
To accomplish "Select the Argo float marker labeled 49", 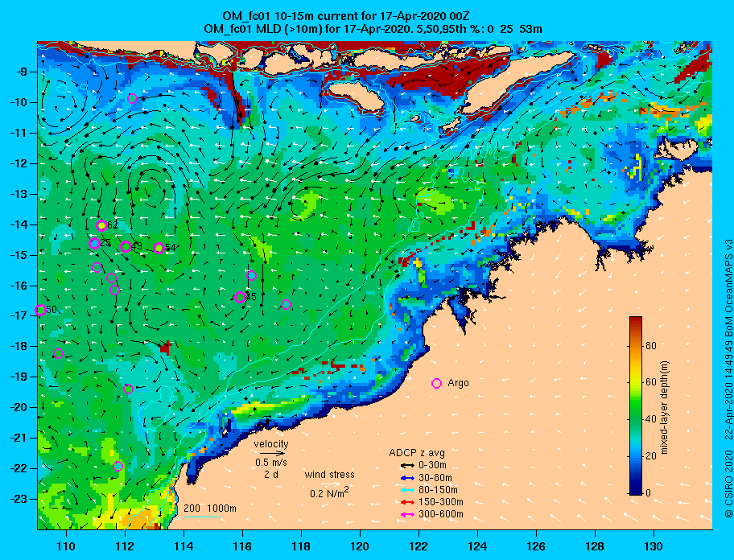I will pos(126,246).
